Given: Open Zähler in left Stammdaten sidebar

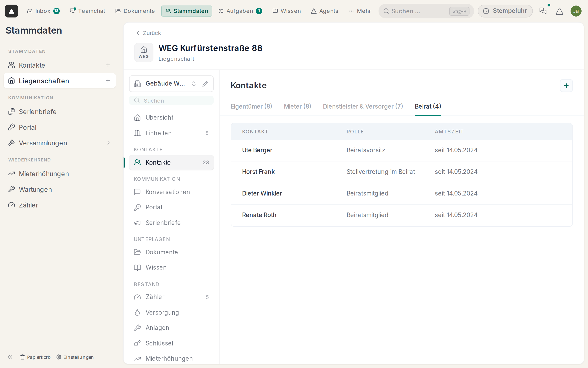Looking at the screenshot, I should coord(59,205).
